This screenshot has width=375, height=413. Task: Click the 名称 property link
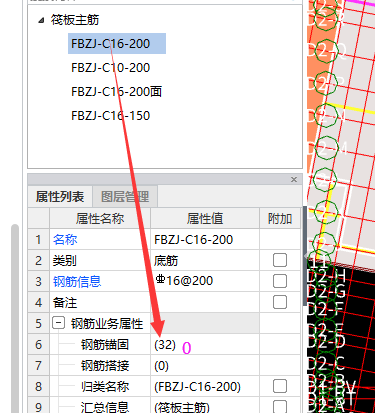point(65,239)
